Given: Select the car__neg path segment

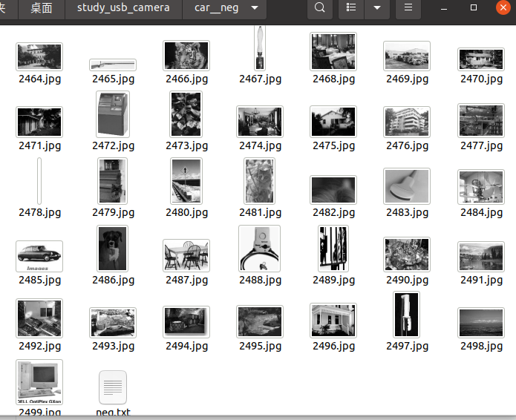Looking at the screenshot, I should tap(216, 8).
